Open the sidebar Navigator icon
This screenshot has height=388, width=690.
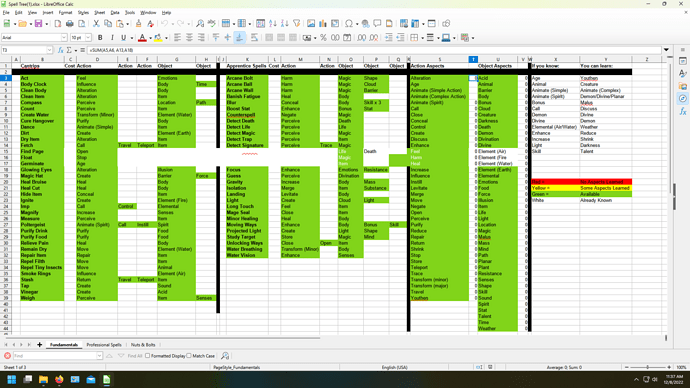(x=683, y=99)
